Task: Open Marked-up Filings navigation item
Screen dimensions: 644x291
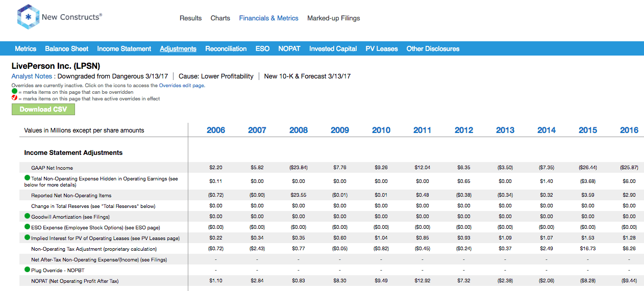Action: click(x=334, y=18)
